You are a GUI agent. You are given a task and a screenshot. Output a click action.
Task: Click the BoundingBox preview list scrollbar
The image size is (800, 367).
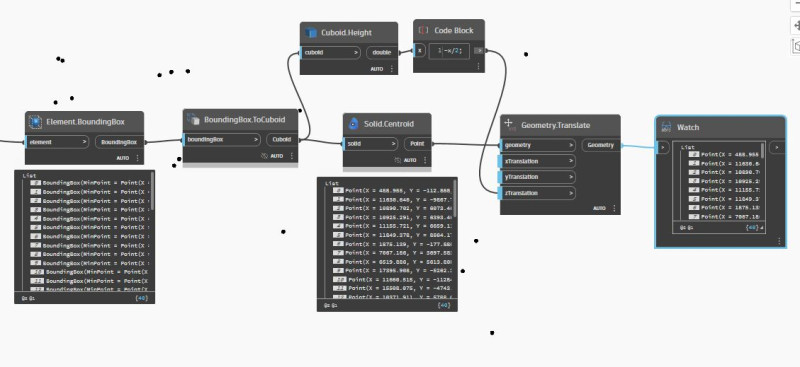(x=152, y=191)
